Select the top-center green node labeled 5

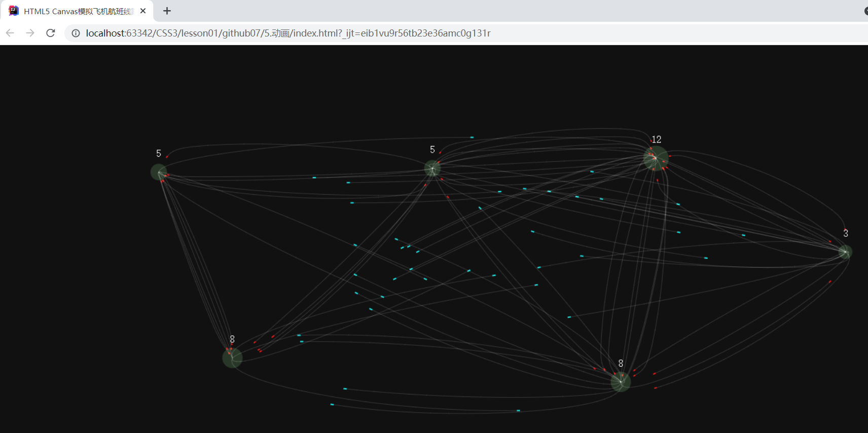(432, 168)
